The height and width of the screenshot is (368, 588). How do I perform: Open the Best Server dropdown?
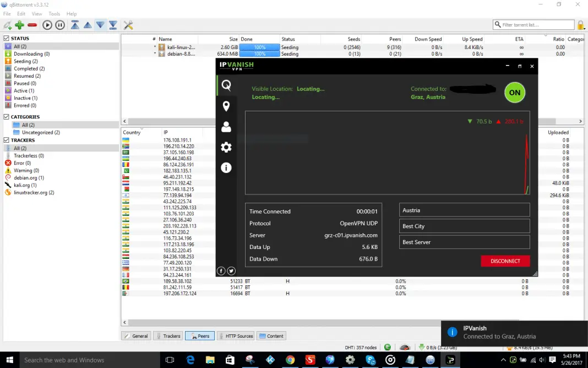pos(464,242)
